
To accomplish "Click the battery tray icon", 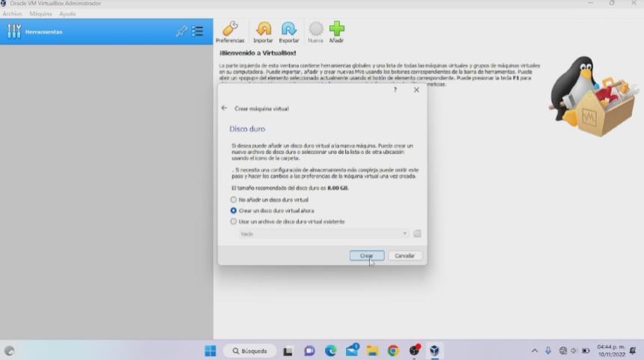I will coord(586,350).
